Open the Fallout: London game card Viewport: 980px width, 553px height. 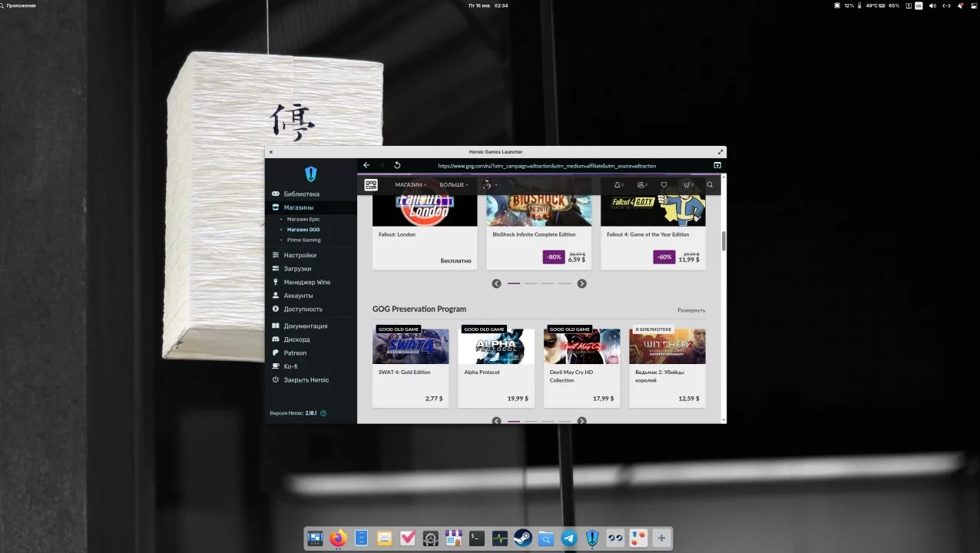click(425, 233)
